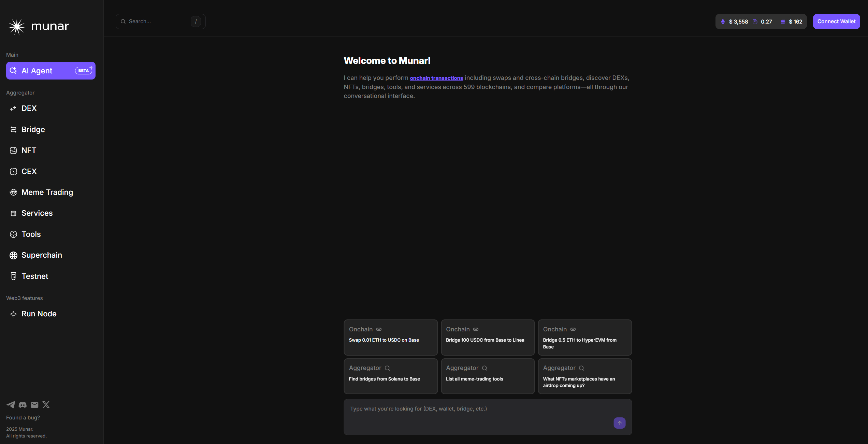Select NFTs marketplaces airdrop question card
Screen dimensions: 868x444
(x=585, y=376)
